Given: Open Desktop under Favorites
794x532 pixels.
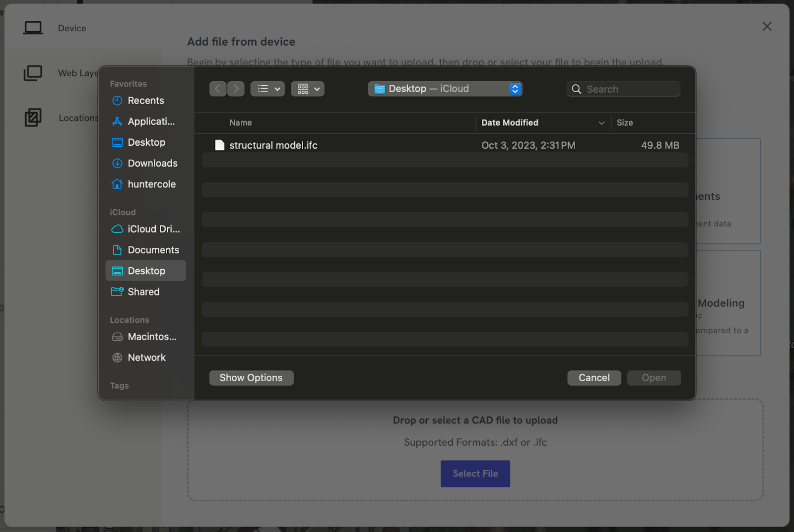Looking at the screenshot, I should tap(146, 142).
